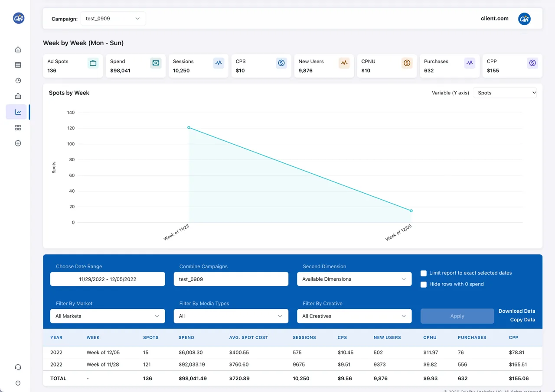Open the All Markets filter dropdown

click(x=108, y=316)
